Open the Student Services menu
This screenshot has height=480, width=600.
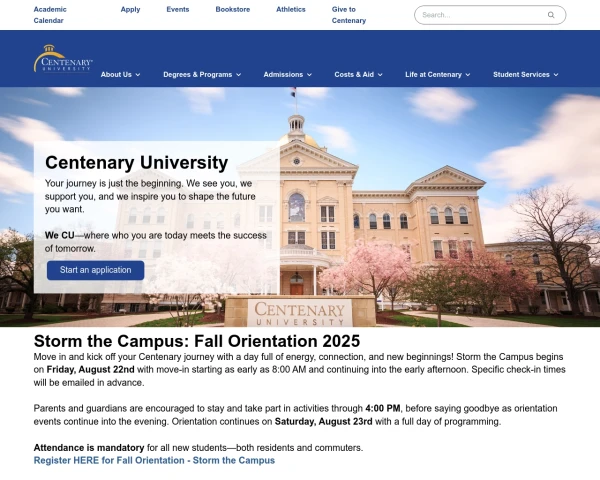tap(525, 75)
